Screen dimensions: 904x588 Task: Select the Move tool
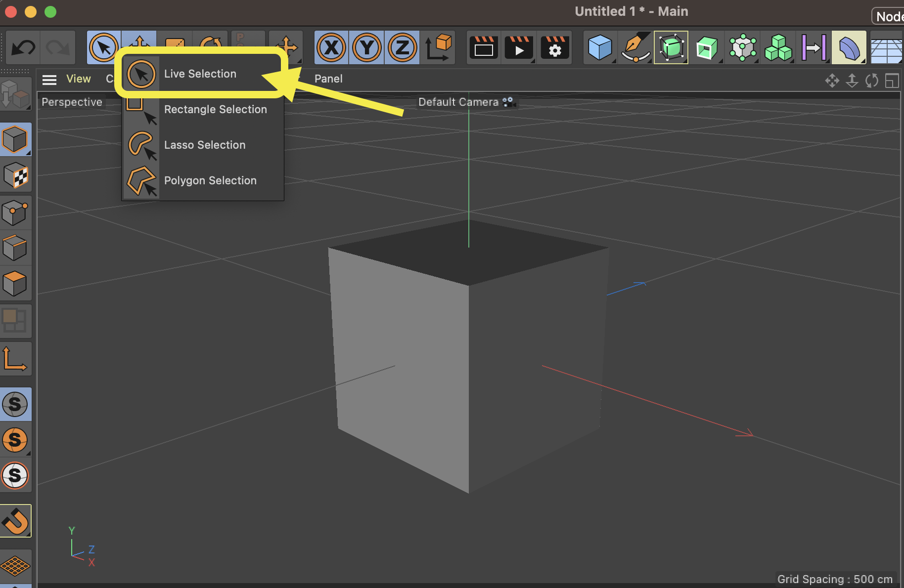[x=139, y=47]
